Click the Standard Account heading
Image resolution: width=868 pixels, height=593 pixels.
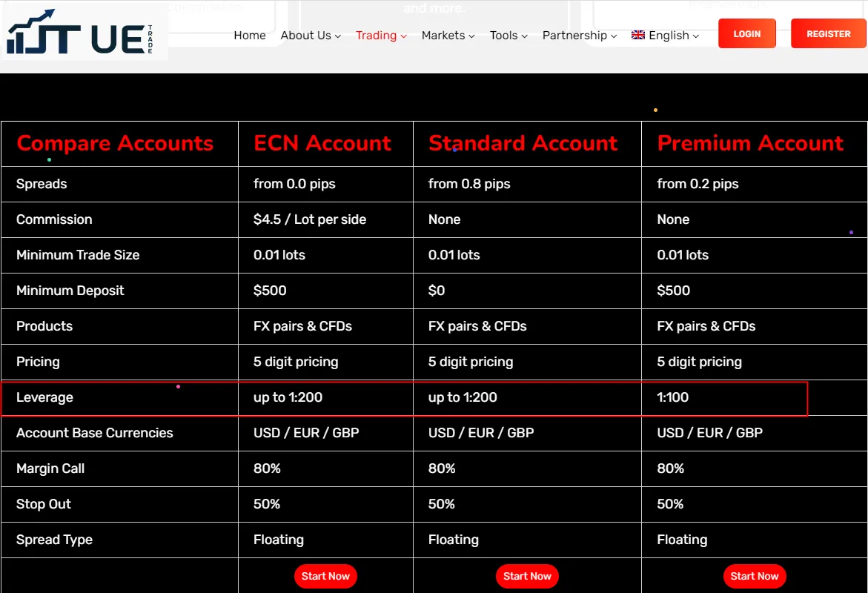point(523,143)
